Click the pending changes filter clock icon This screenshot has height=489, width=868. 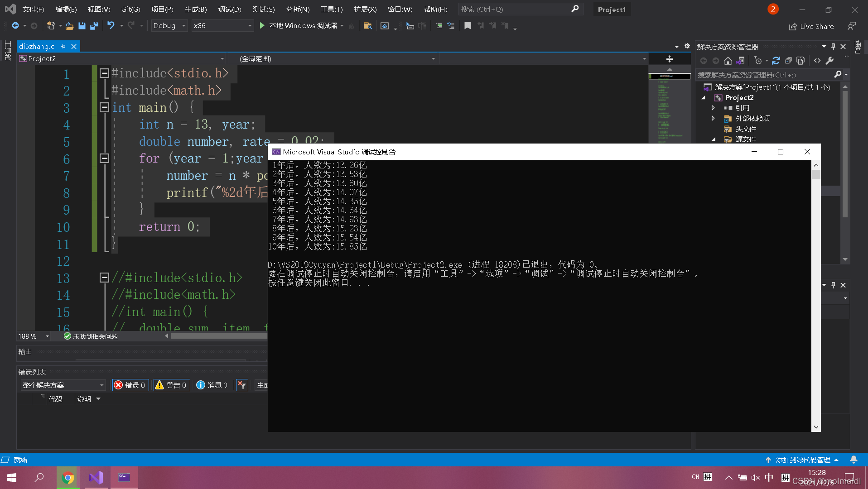click(x=758, y=61)
